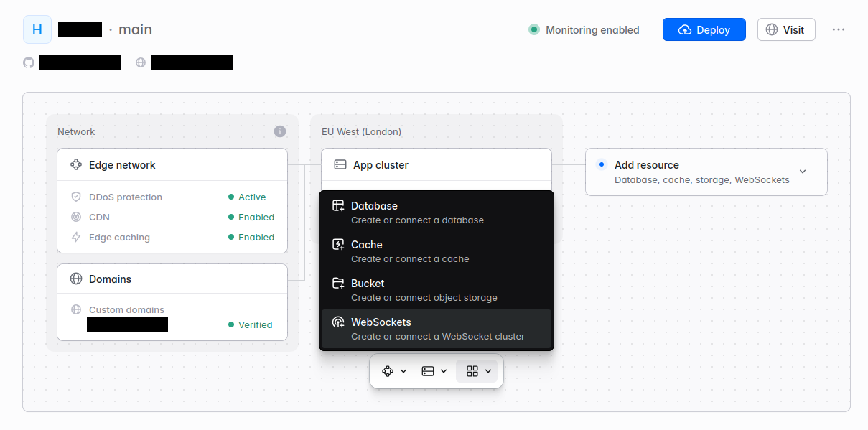This screenshot has height=430, width=868.
Task: Click the globe icon beside the site URL
Action: pyautogui.click(x=141, y=62)
